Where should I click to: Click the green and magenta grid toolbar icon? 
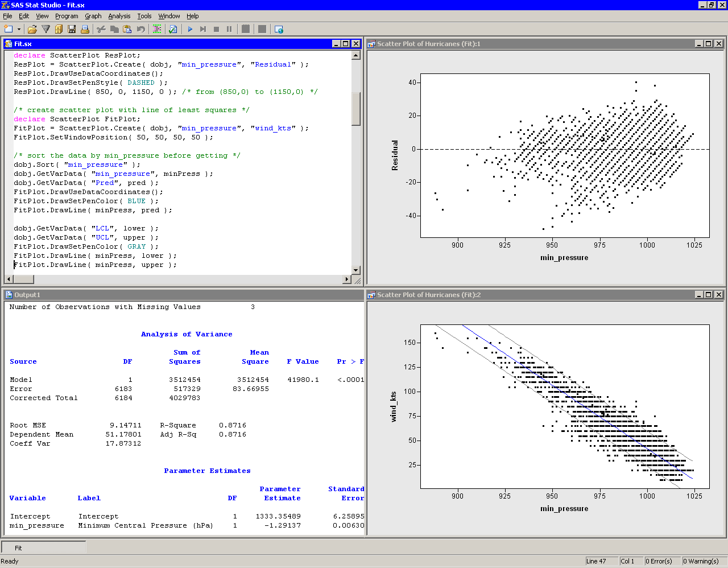click(157, 29)
